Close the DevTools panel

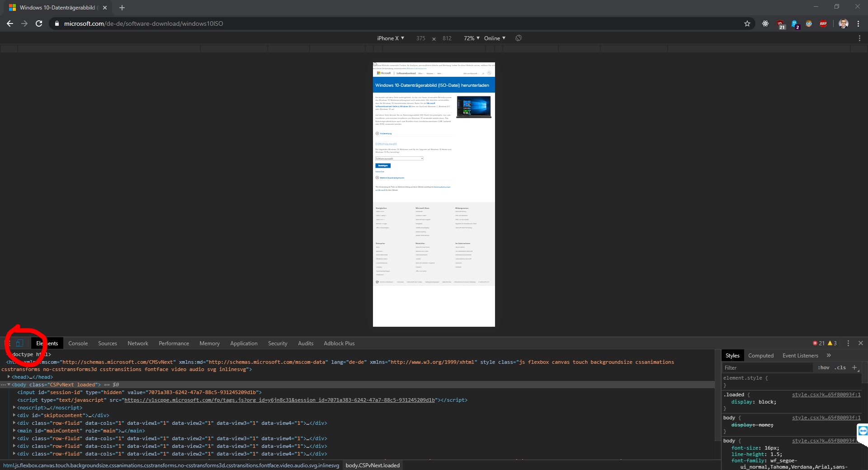pyautogui.click(x=861, y=343)
